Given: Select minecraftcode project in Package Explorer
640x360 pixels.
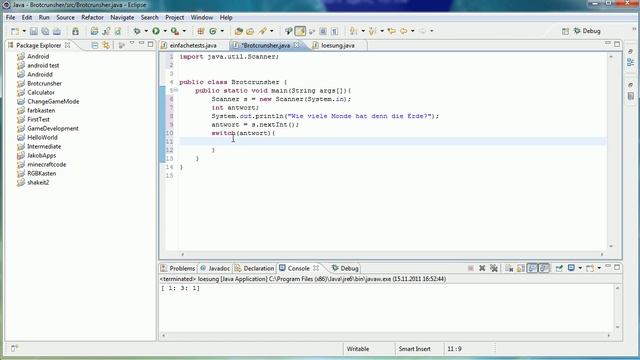Looking at the screenshot, I should click(x=47, y=164).
